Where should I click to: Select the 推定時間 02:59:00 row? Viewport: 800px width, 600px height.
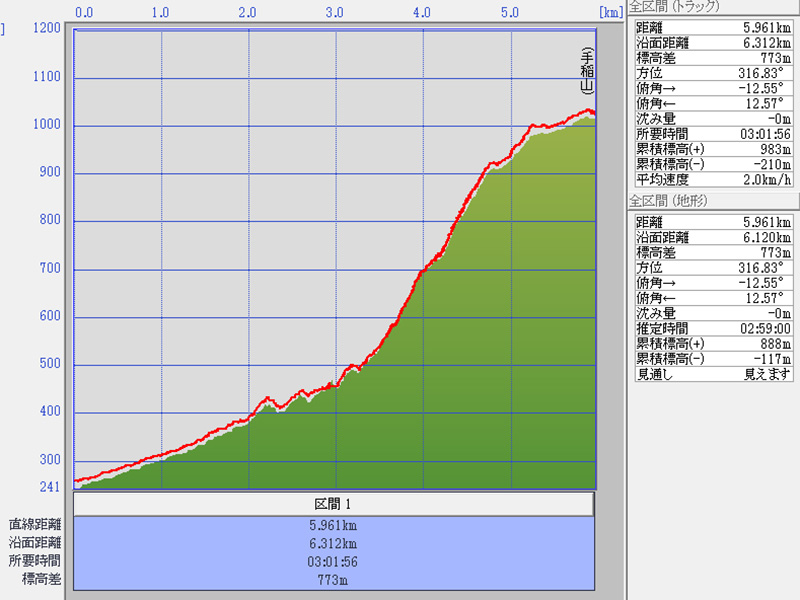click(x=713, y=328)
